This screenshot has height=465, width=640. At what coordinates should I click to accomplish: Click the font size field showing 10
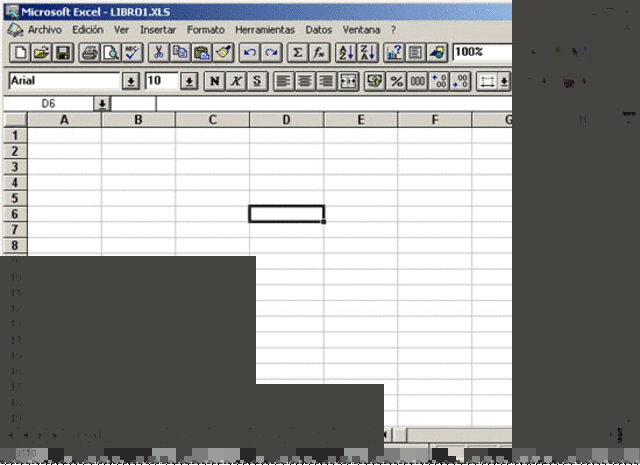coord(162,81)
